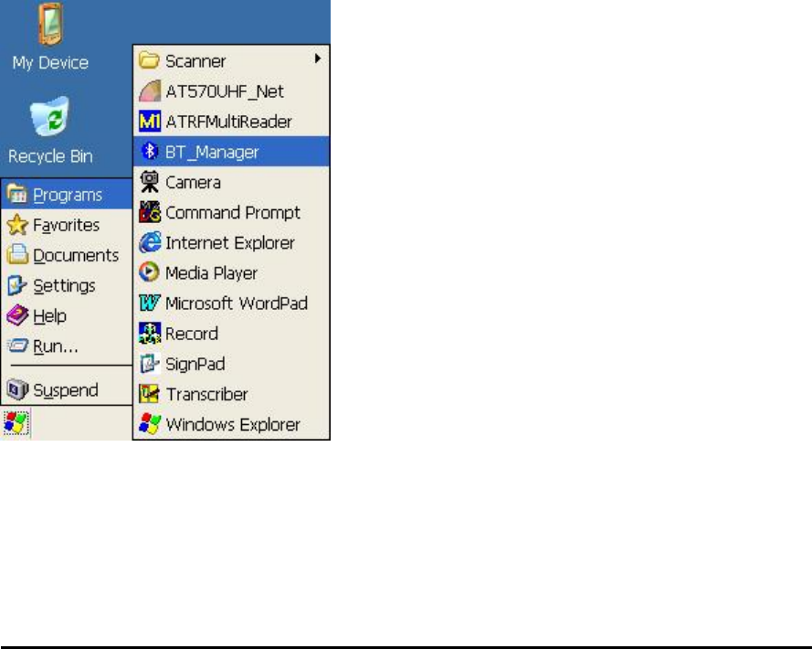Open the Settings menu entry
Viewport: 812px width, 649px height.
point(67,285)
